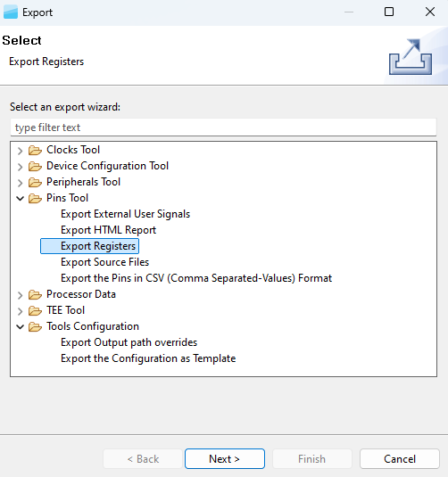448x477 pixels.
Task: Select Export HTML Report wizard
Action: (108, 230)
